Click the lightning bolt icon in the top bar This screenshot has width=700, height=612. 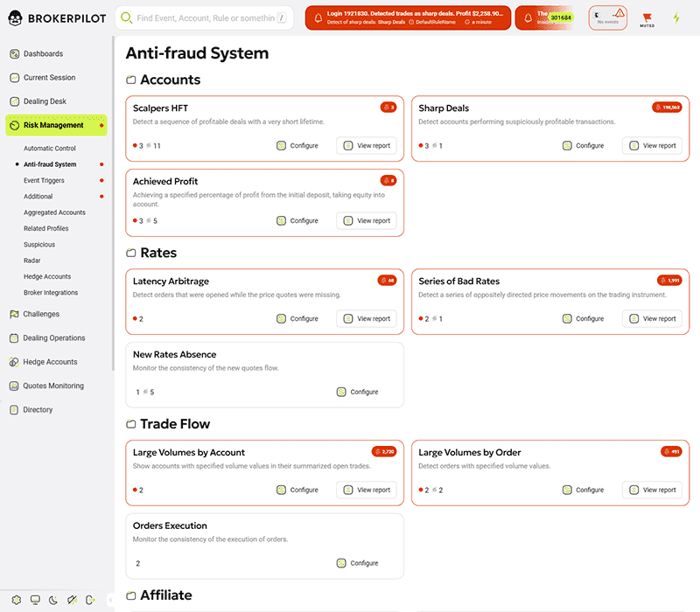676,17
